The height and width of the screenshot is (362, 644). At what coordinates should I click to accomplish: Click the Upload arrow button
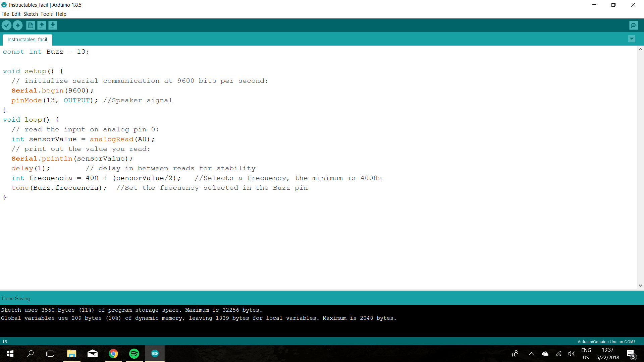tap(17, 25)
